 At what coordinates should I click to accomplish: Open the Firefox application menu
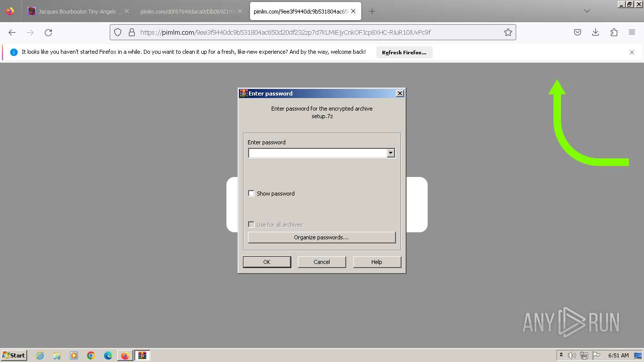pyautogui.click(x=632, y=32)
